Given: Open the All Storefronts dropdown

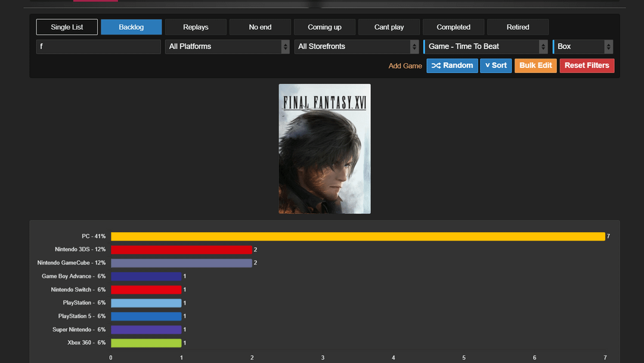Looking at the screenshot, I should [357, 47].
